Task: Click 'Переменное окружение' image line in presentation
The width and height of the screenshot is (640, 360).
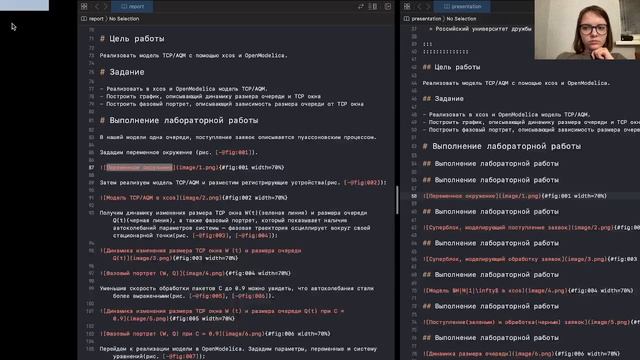Action: [515, 196]
